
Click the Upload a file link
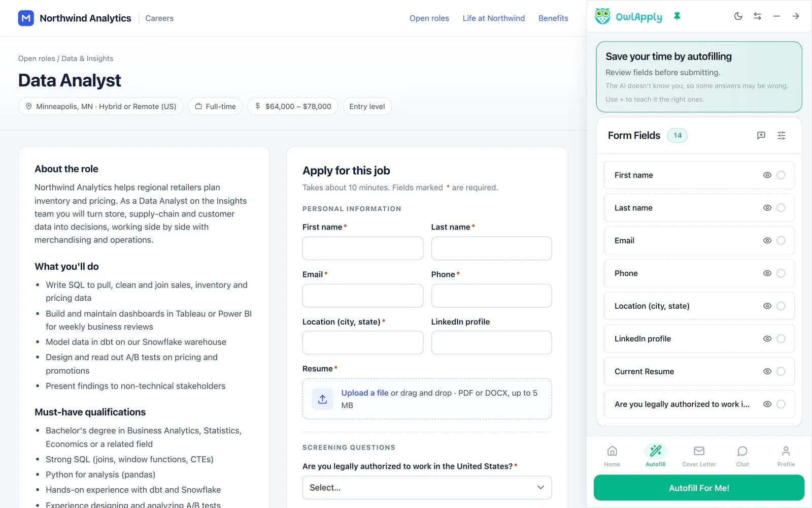[364, 393]
